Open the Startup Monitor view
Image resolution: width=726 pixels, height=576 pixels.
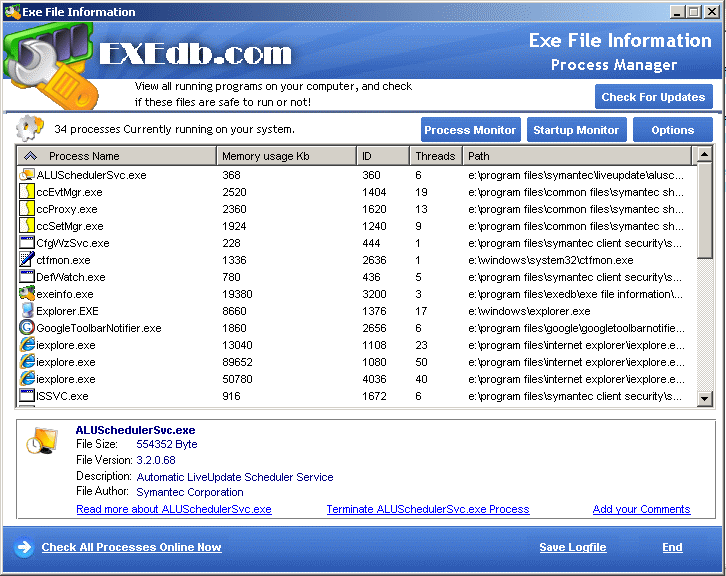[576, 130]
